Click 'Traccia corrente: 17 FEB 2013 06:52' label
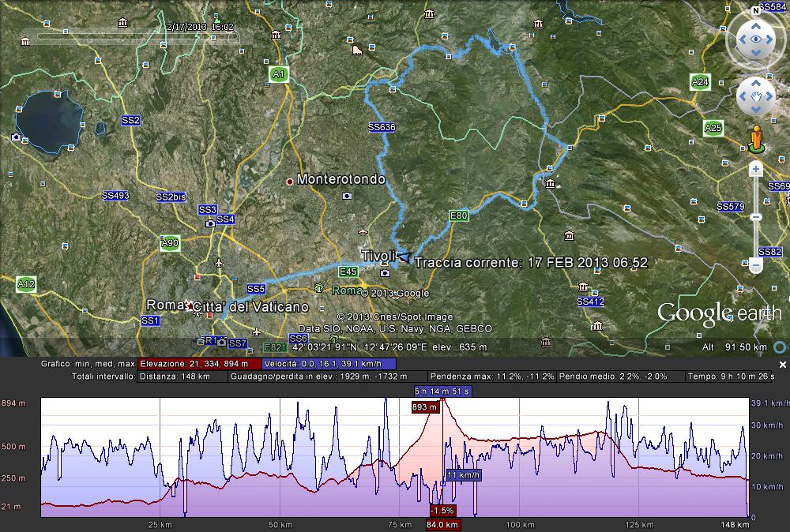The height and width of the screenshot is (532, 790). tap(531, 262)
